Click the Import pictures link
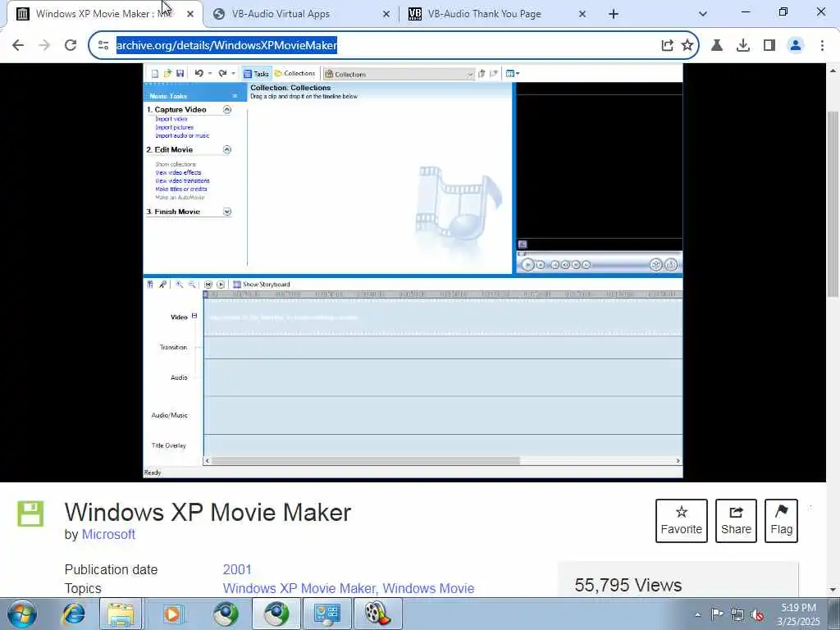Screen dimensions: 840x630 (x=175, y=127)
